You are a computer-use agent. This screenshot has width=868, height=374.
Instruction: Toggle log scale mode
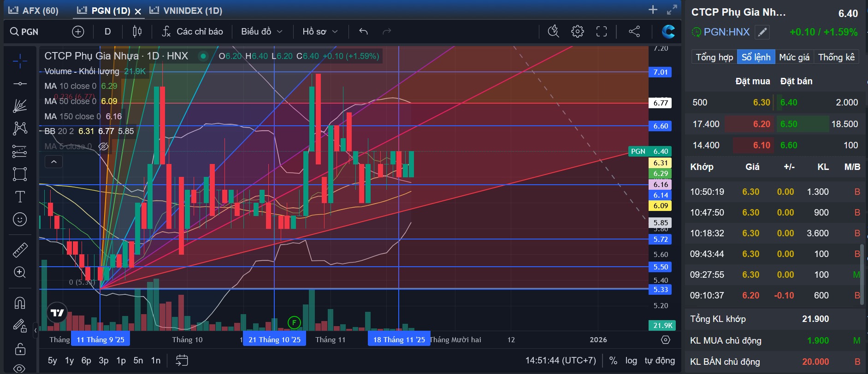coord(631,361)
